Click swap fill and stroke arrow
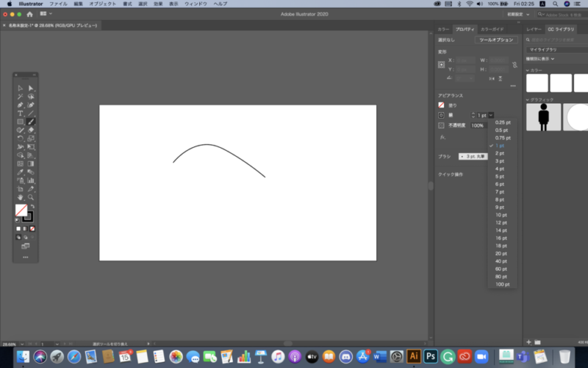Screen dimensions: 588x368 32,207
